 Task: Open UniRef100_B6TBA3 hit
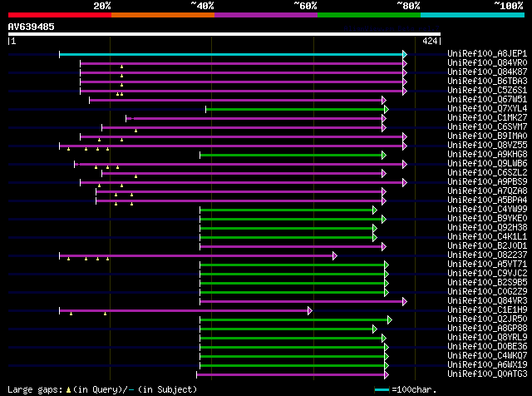[487, 81]
